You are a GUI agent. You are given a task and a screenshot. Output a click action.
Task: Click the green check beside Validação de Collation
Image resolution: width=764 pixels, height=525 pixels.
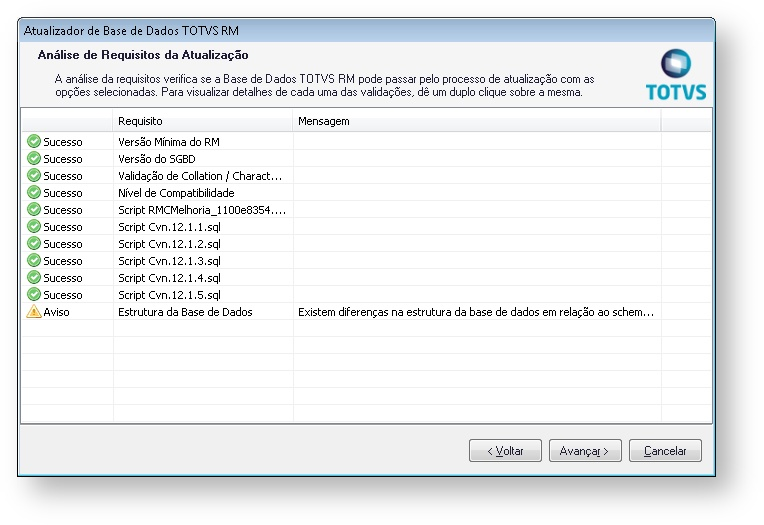click(x=34, y=175)
